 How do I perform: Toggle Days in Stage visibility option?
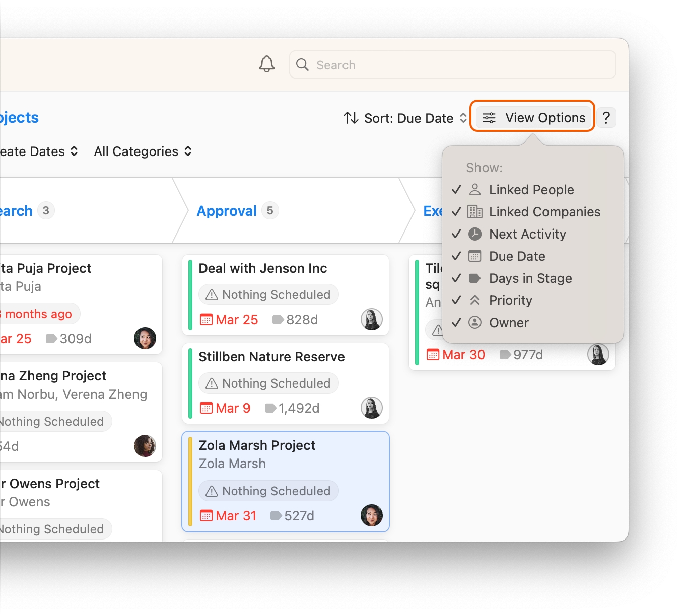[x=530, y=278]
